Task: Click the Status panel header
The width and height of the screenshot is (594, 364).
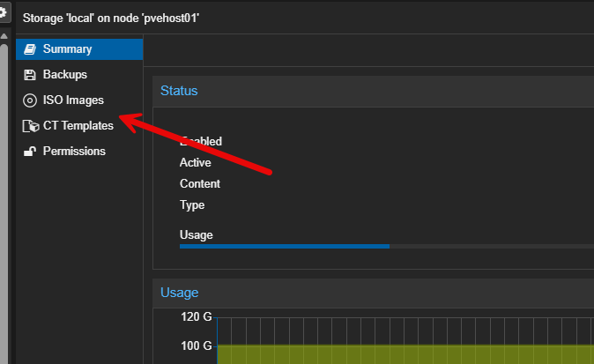Action: click(x=179, y=91)
